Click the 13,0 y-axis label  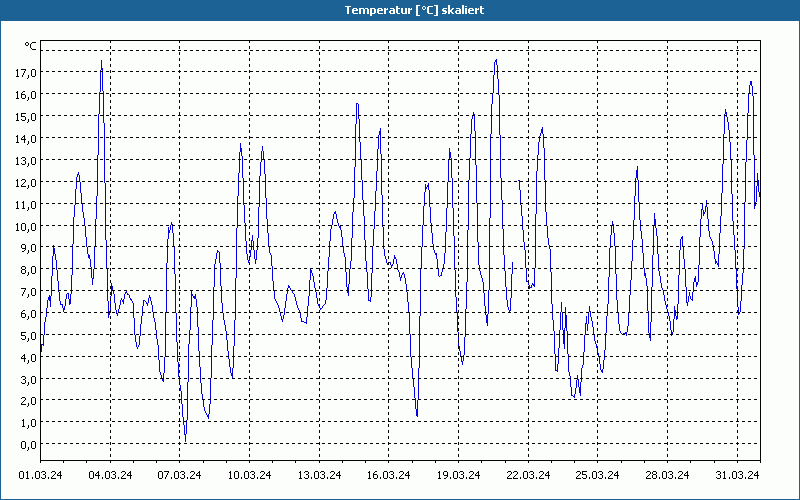[x=26, y=160]
